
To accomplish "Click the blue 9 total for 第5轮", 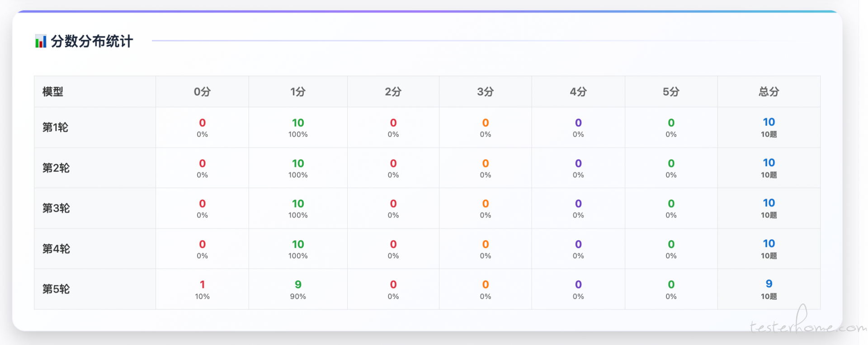I will [769, 284].
